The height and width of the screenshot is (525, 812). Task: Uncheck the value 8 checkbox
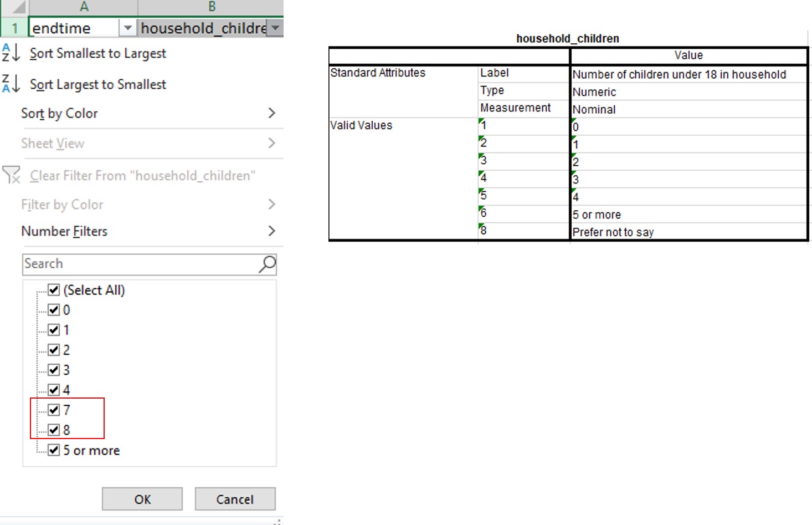coord(54,430)
